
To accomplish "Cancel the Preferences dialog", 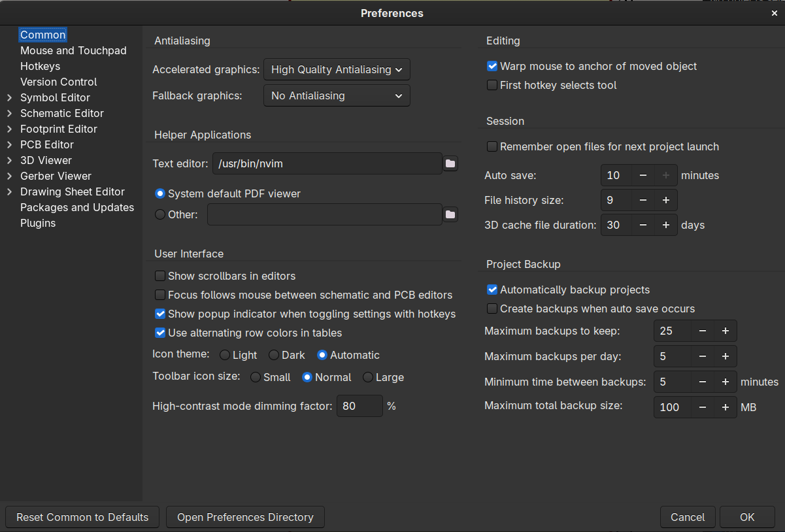I will click(x=688, y=517).
